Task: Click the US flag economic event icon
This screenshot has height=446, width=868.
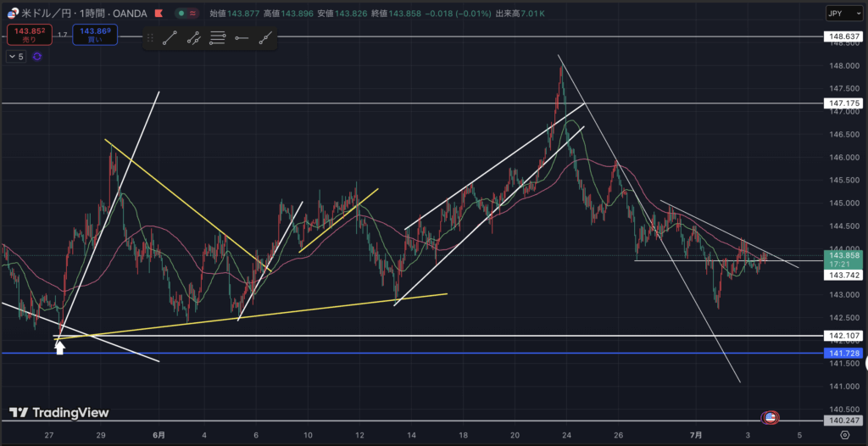Action: 770,418
